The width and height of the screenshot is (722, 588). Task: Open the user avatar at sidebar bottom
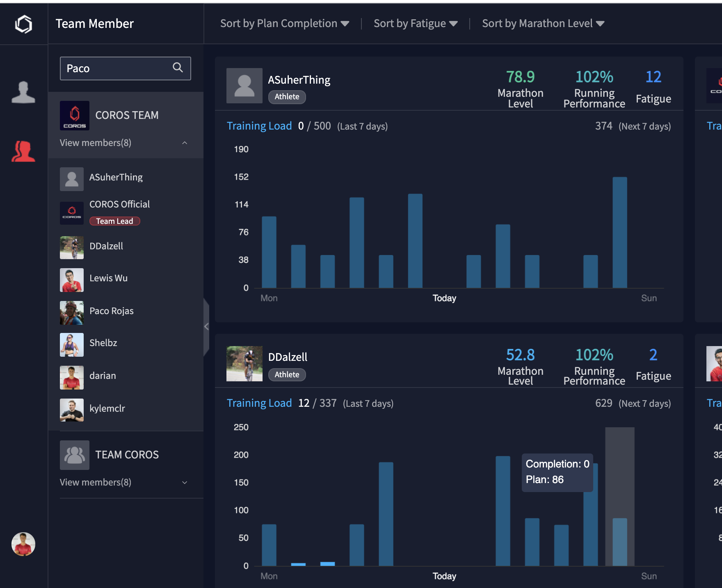tap(23, 544)
